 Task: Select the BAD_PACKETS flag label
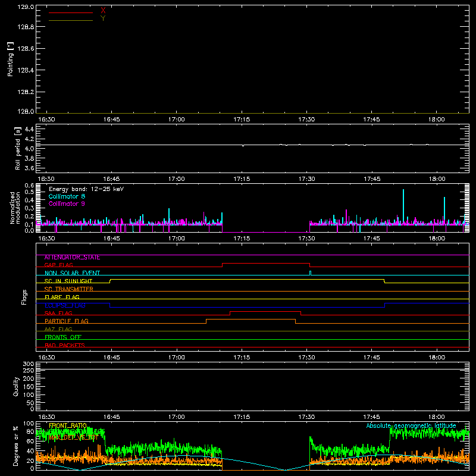point(65,345)
